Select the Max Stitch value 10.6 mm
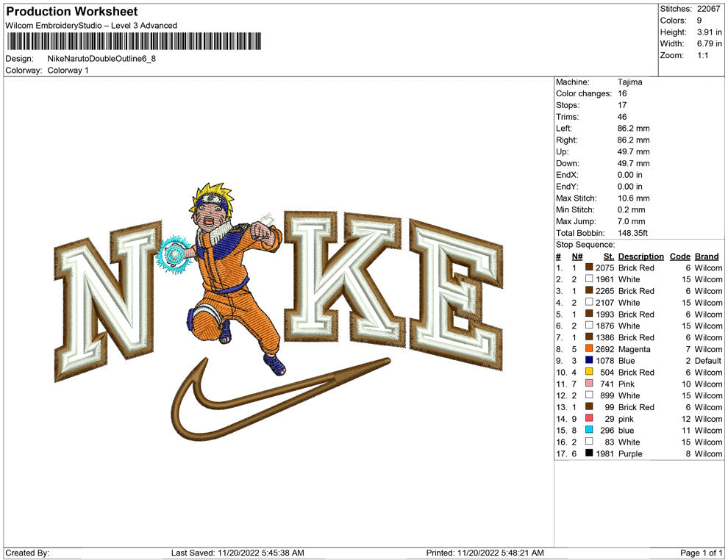The image size is (728, 560). [634, 198]
